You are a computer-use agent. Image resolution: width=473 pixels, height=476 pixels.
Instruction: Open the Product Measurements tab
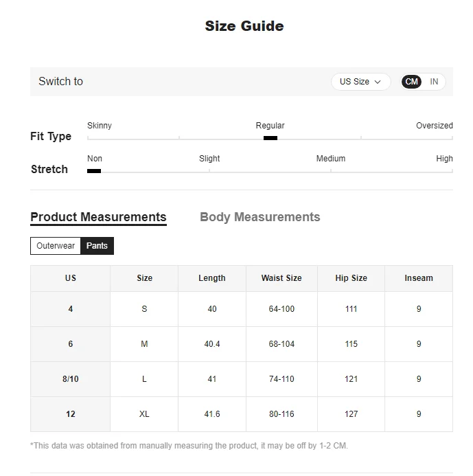point(98,217)
